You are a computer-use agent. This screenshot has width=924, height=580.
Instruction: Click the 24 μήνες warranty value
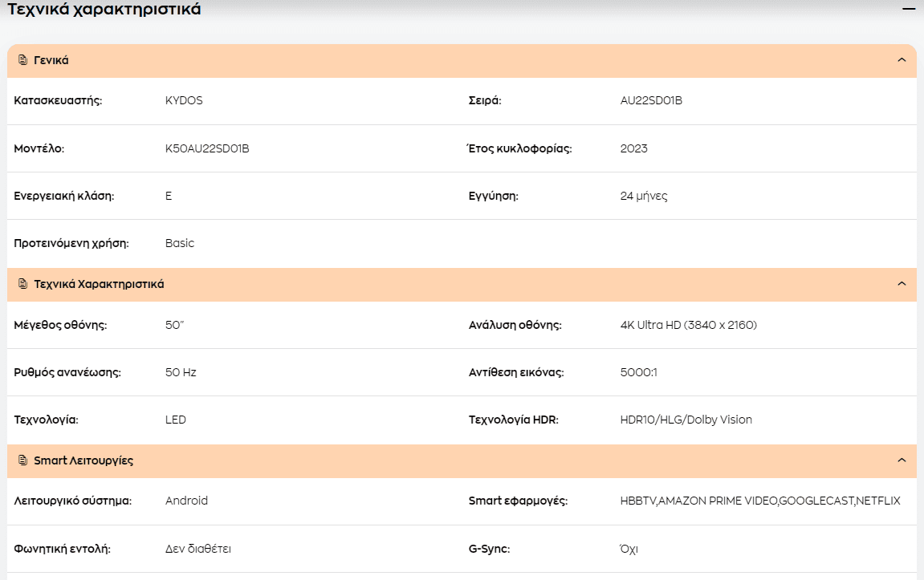click(x=644, y=196)
